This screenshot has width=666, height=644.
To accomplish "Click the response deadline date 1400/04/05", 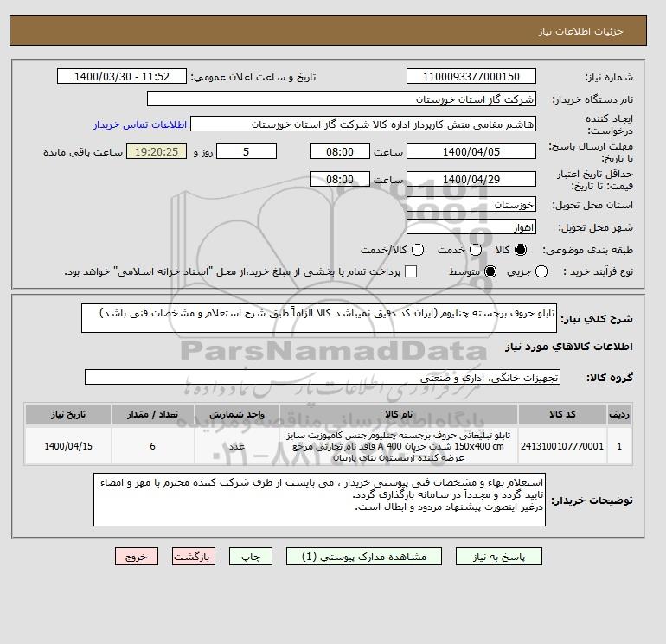I will point(471,151).
